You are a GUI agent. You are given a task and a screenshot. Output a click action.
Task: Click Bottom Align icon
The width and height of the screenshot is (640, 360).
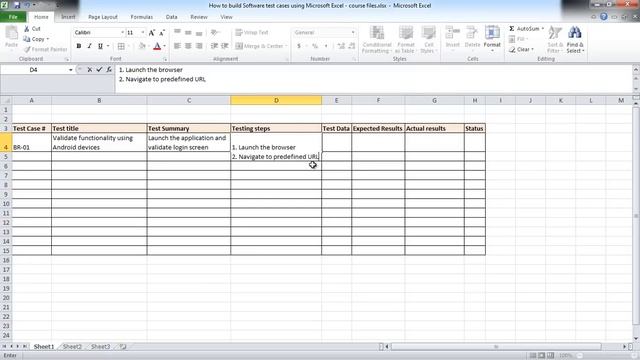click(x=199, y=32)
